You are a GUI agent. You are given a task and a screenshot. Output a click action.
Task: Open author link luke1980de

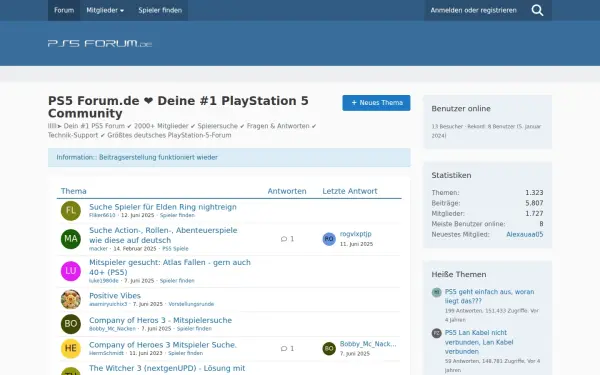(x=104, y=281)
